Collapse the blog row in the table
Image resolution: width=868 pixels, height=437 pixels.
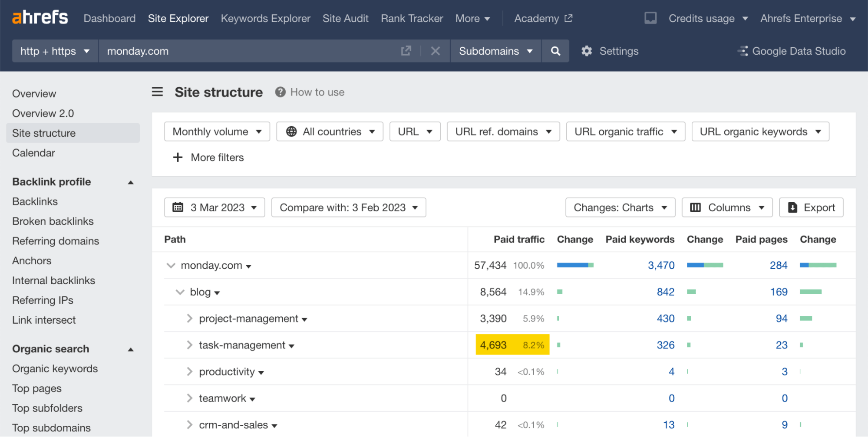coord(180,292)
